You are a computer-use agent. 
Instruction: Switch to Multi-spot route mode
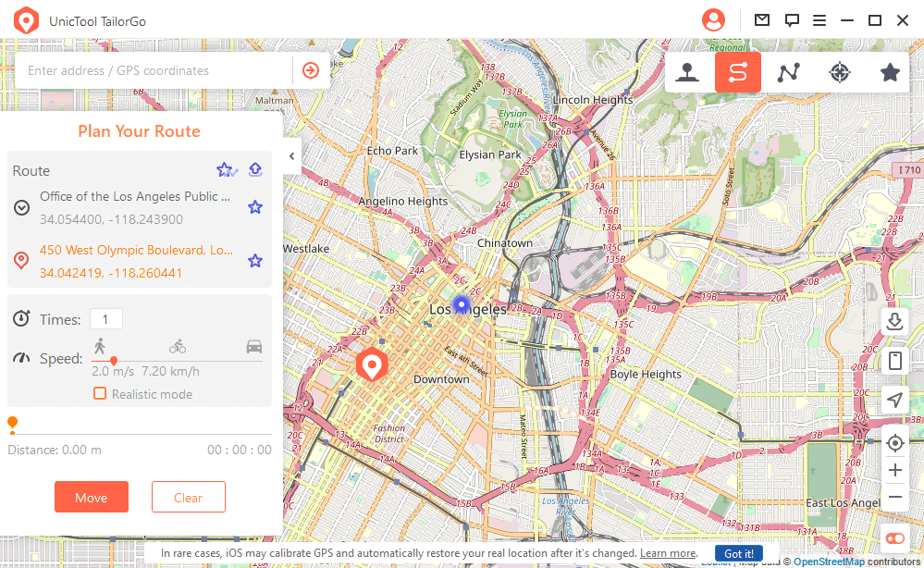pos(788,72)
